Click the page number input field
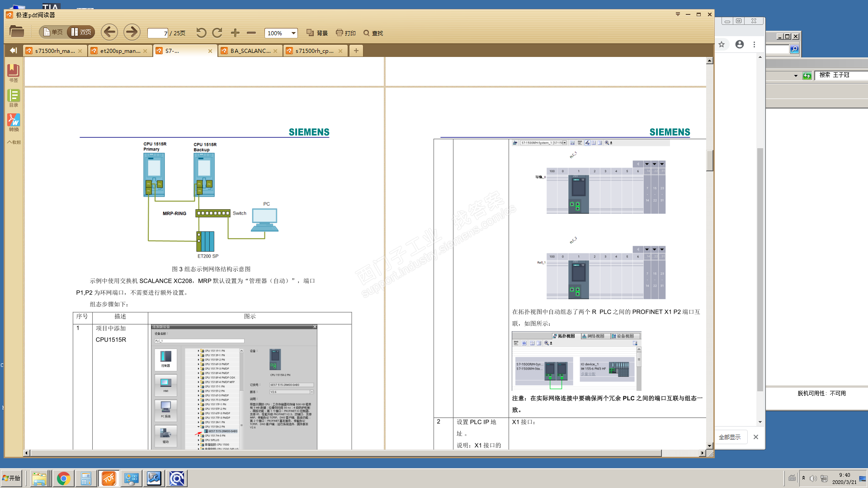 tap(157, 33)
